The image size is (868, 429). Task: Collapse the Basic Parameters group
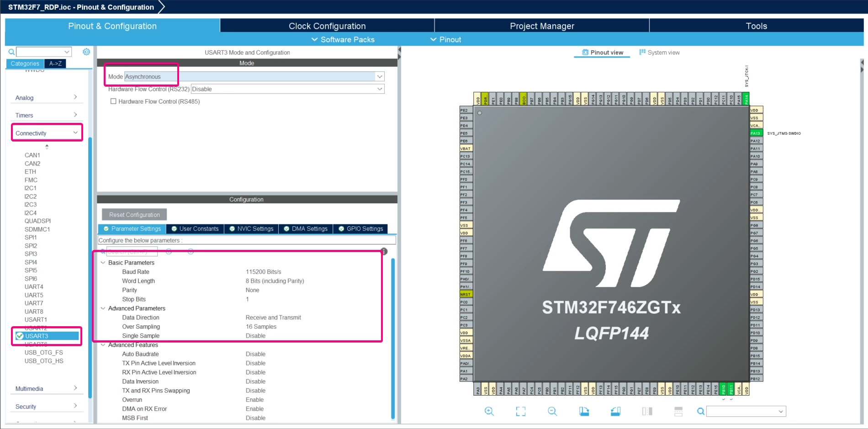[x=103, y=263]
